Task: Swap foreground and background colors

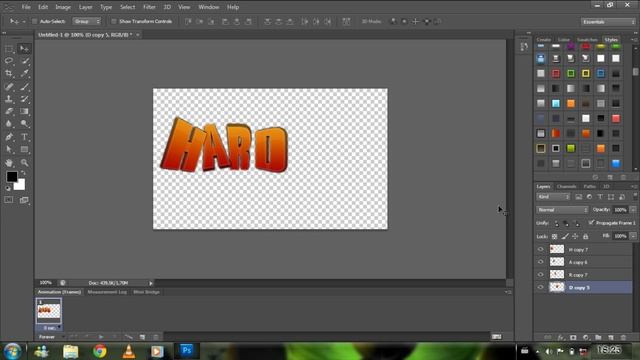Action: pos(23,173)
